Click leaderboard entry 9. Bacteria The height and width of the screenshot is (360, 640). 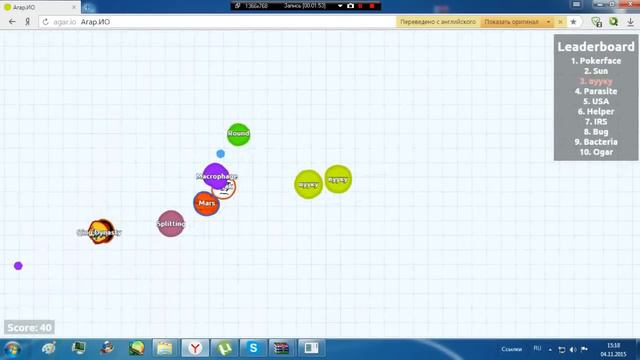pos(596,142)
